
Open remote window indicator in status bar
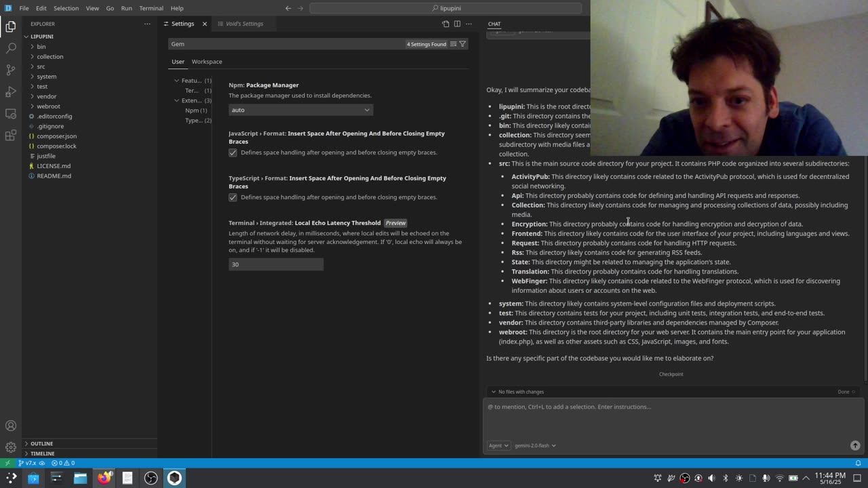(7, 463)
